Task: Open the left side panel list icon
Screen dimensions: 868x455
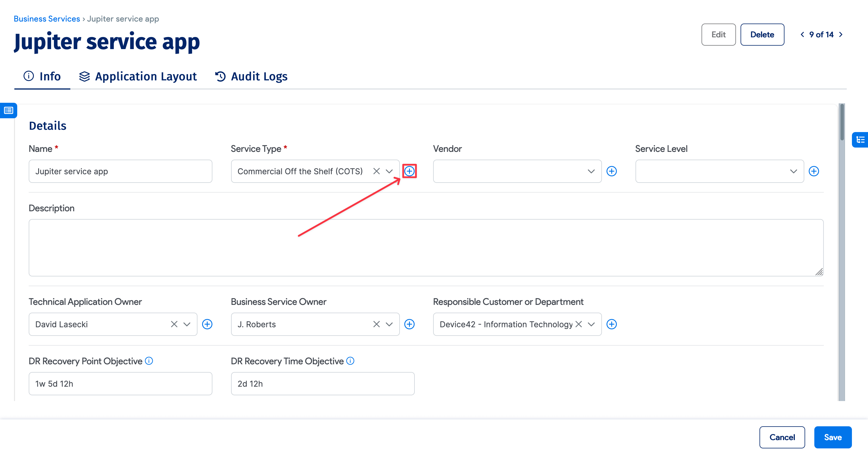Action: coord(8,110)
